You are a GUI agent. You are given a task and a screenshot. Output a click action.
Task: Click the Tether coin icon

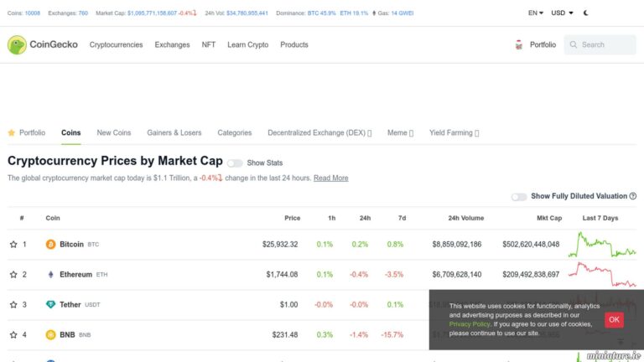coord(50,304)
